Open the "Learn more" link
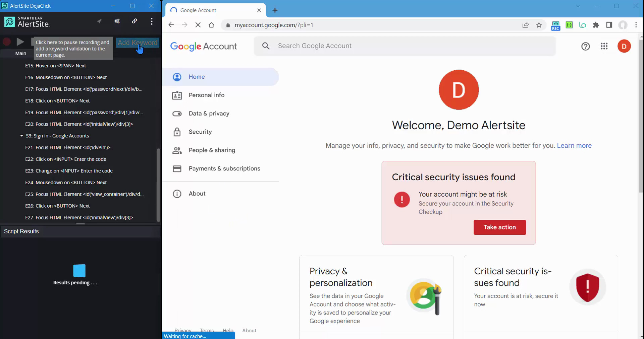Viewport: 644px width, 339px height. pos(574,146)
